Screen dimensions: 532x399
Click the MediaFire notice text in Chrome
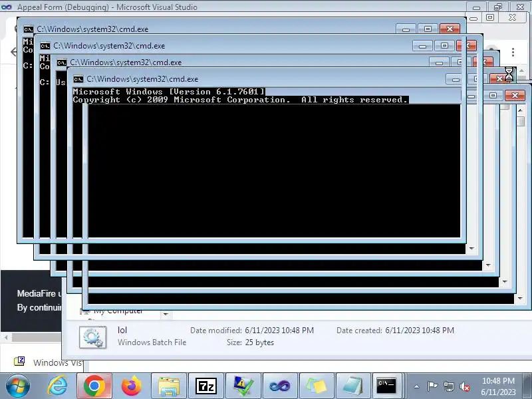[x=39, y=301]
